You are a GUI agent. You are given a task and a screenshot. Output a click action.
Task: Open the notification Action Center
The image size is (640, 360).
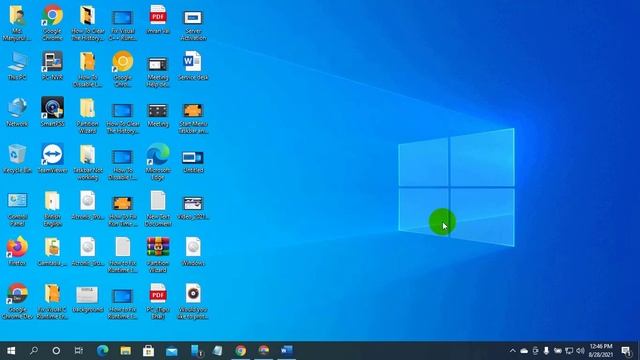[x=626, y=351]
